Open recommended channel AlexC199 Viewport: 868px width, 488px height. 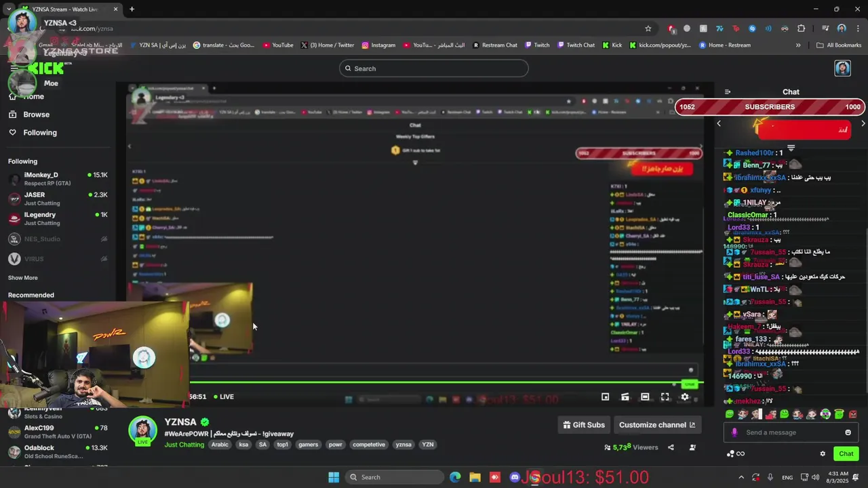click(58, 432)
